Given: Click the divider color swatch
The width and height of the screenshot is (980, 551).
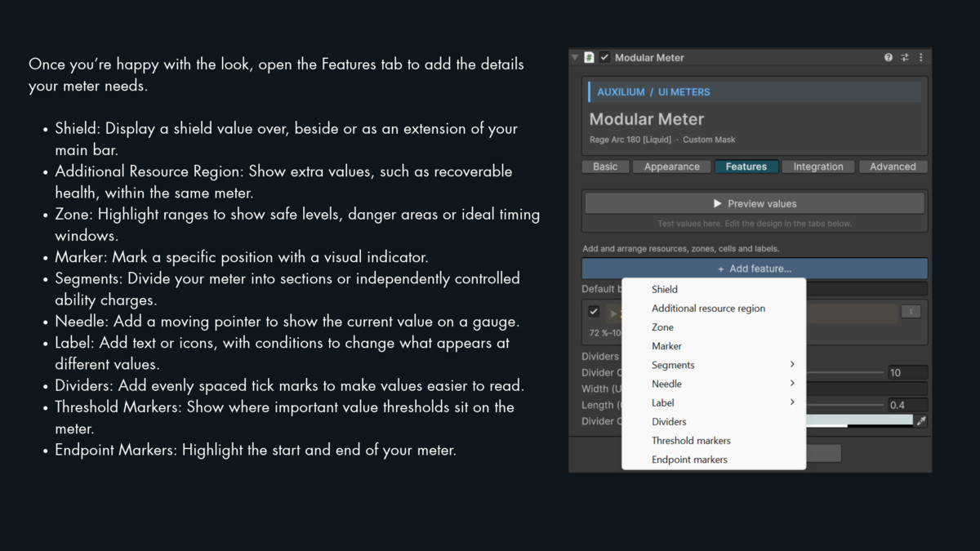Looking at the screenshot, I should coord(859,421).
